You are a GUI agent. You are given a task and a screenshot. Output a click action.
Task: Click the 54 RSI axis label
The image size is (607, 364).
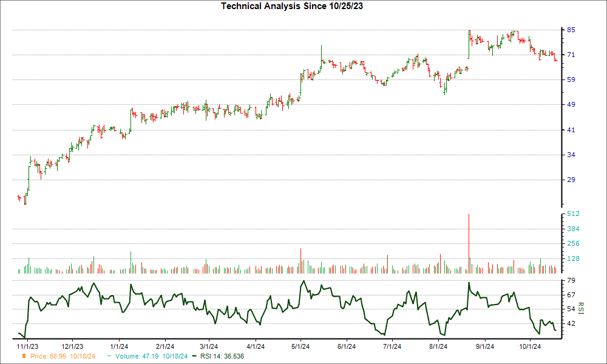click(571, 309)
